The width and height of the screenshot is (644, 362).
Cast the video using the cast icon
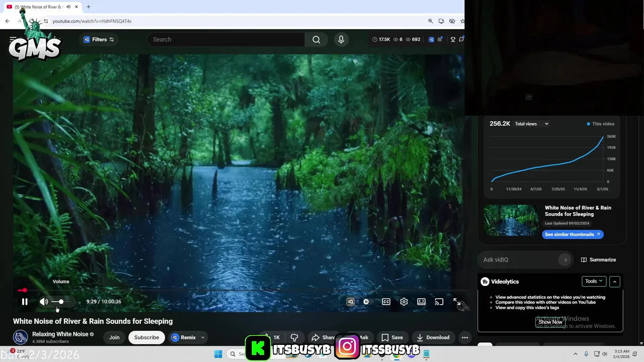(x=439, y=302)
